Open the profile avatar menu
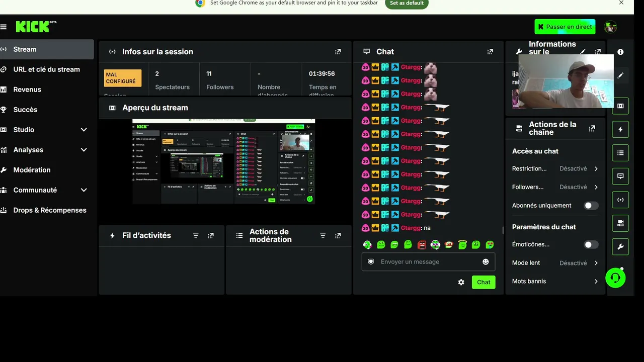This screenshot has height=362, width=644. pyautogui.click(x=610, y=27)
